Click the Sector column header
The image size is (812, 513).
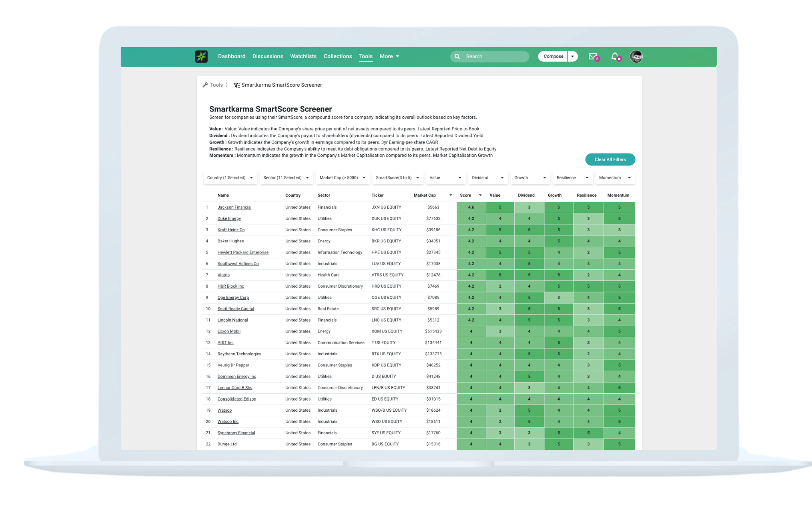coord(324,195)
